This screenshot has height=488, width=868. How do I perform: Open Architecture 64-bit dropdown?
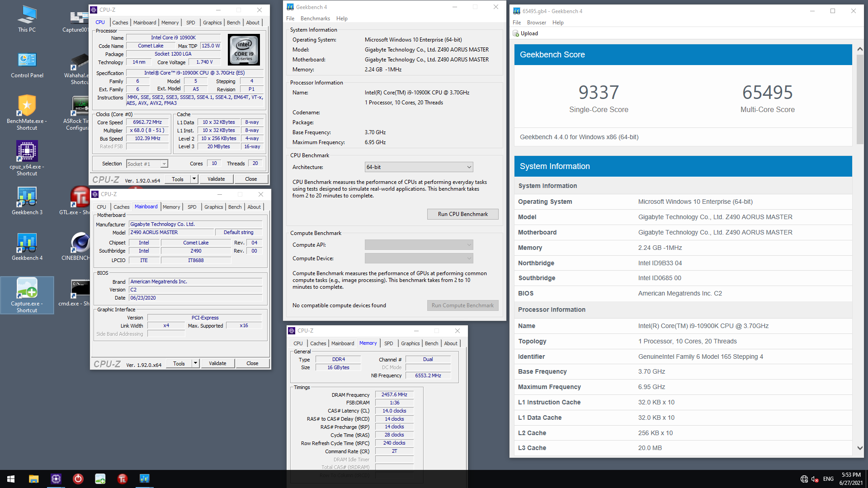[419, 167]
